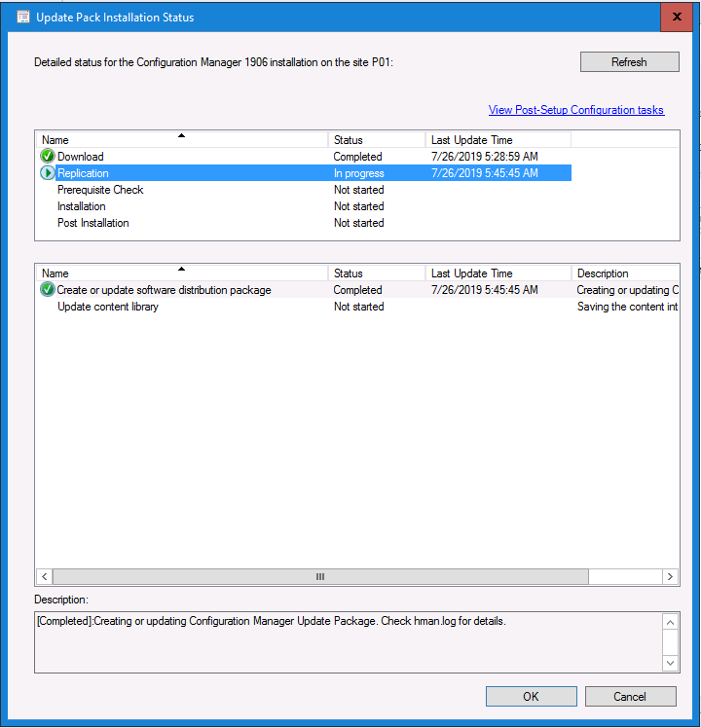Screen dimensions: 701x728
Task: Click the green checkmark icon beside Download
Action: pos(48,156)
